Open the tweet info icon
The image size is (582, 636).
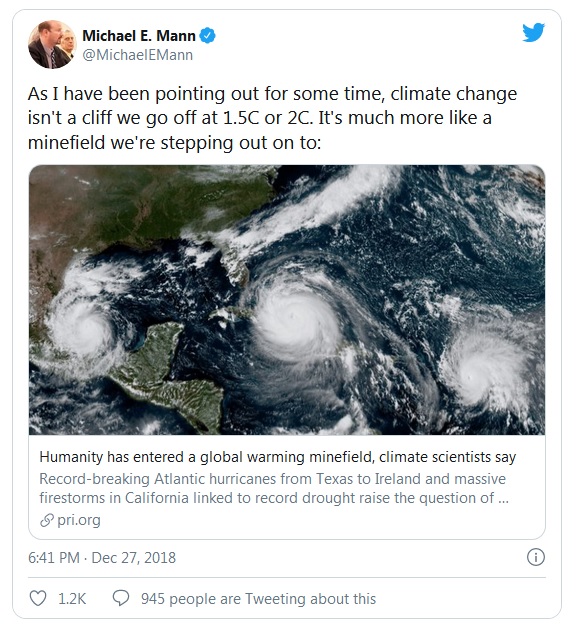(535, 557)
